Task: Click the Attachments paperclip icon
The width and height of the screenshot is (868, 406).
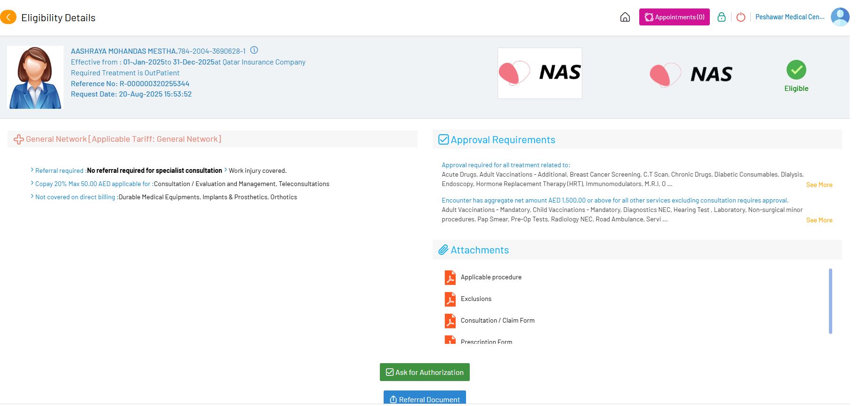Action: pos(443,250)
